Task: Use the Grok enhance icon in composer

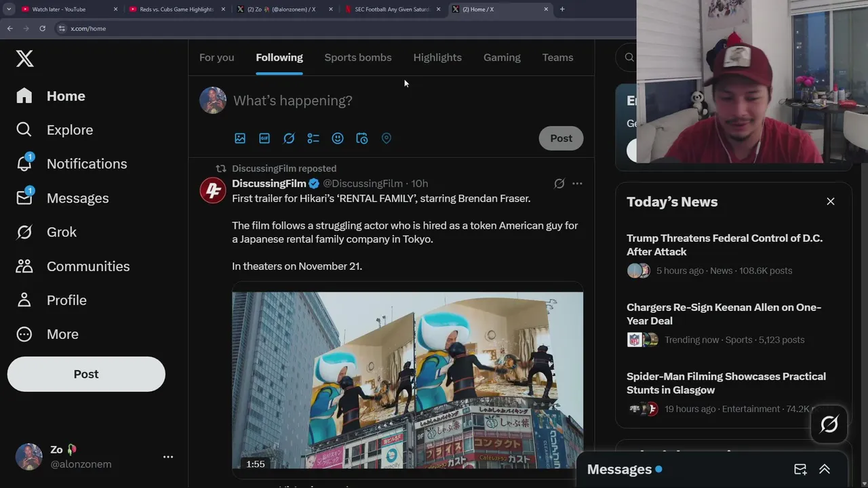Action: click(x=289, y=138)
